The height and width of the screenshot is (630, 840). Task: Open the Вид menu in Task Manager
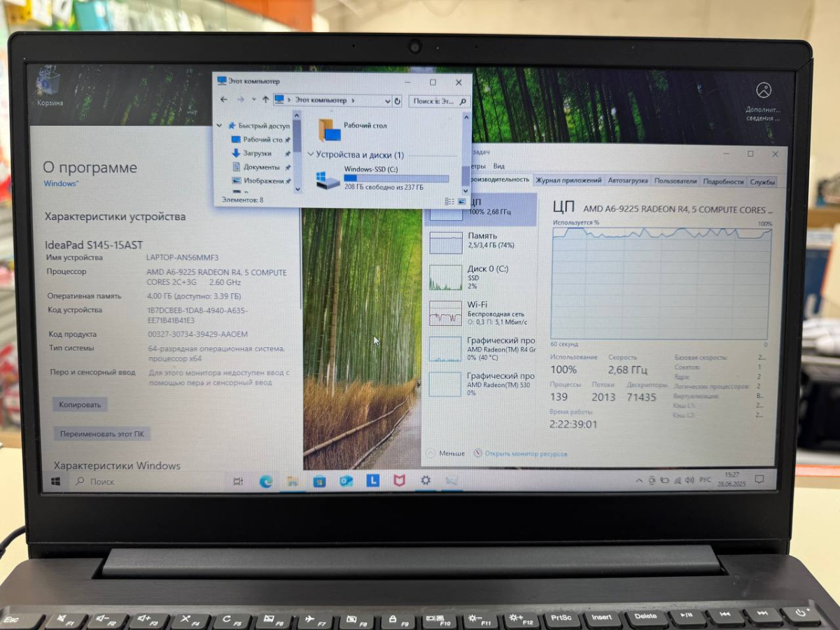coord(498,167)
